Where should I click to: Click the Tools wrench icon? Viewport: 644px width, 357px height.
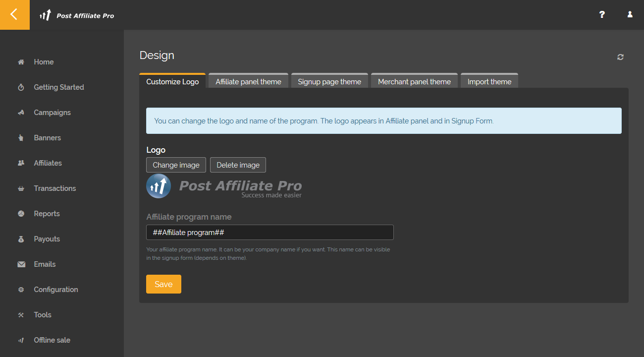21,315
